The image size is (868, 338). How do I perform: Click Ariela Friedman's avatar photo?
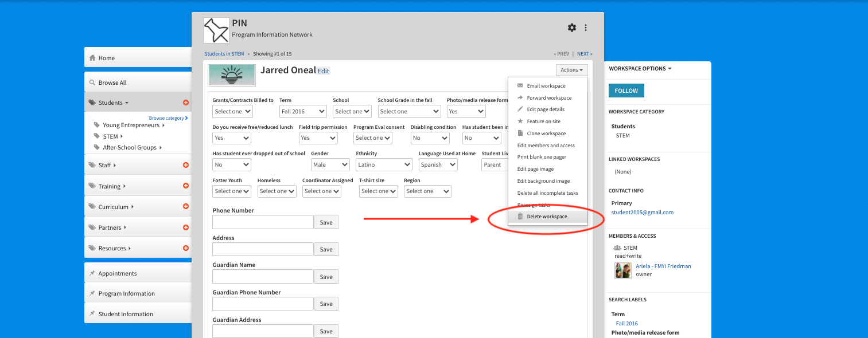[x=623, y=270]
